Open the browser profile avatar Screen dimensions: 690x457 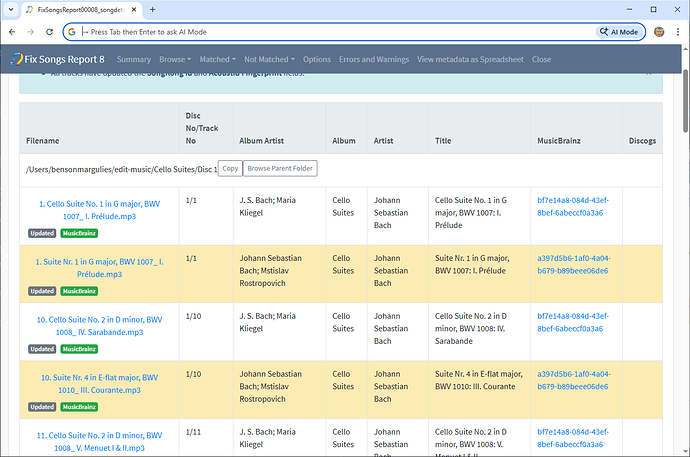pyautogui.click(x=659, y=31)
